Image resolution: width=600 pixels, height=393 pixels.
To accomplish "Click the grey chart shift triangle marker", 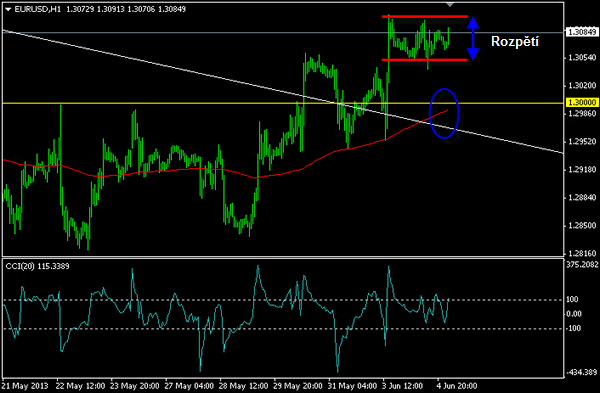I will pos(450,5).
